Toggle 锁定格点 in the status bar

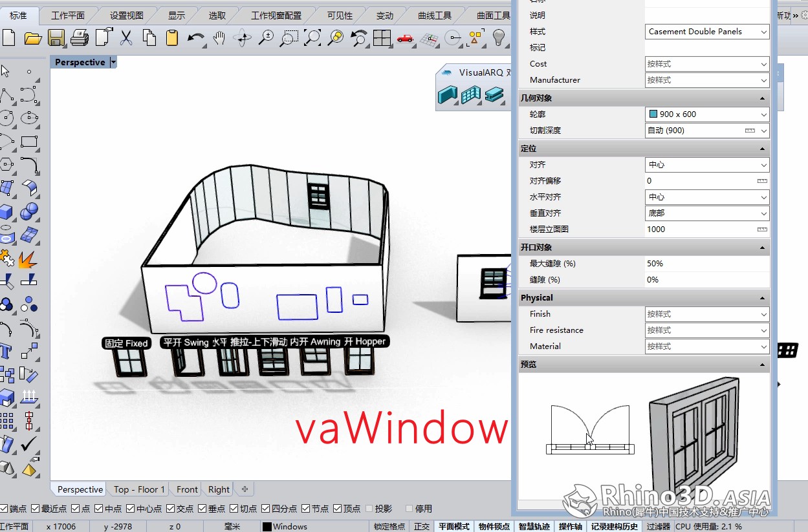click(x=389, y=526)
